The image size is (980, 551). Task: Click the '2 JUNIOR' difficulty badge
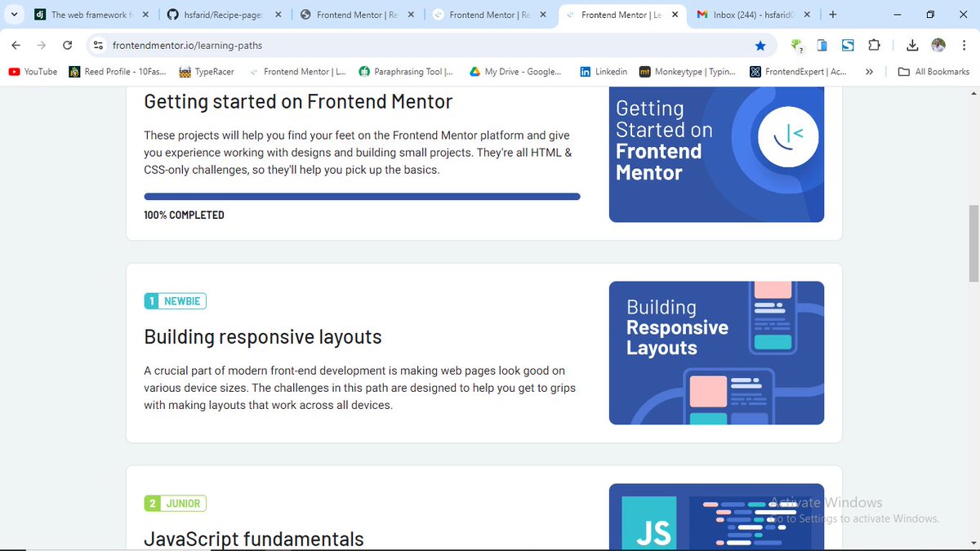pyautogui.click(x=175, y=504)
